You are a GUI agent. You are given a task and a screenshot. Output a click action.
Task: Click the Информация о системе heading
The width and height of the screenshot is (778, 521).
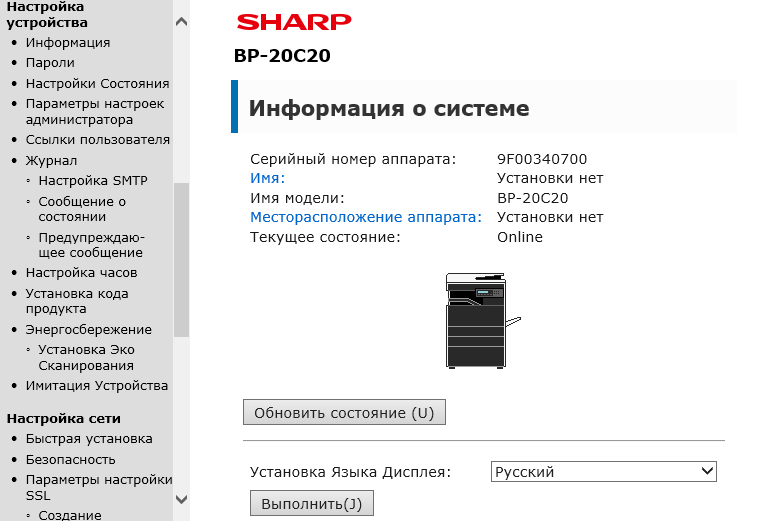pyautogui.click(x=389, y=108)
